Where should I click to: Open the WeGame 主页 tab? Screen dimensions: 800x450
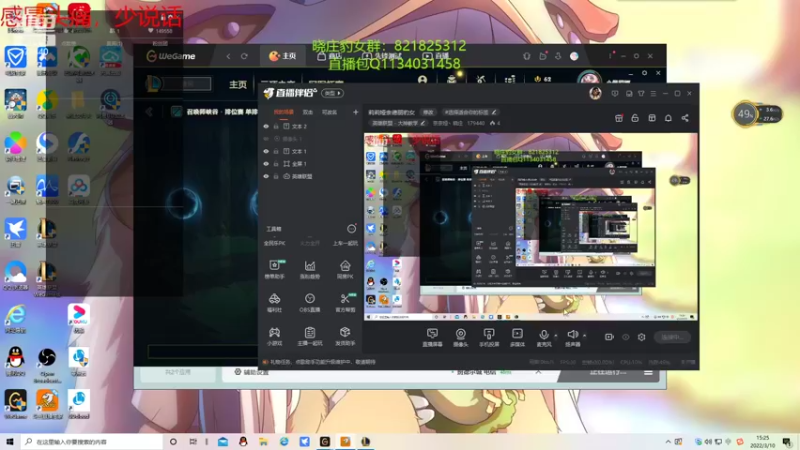pos(283,56)
